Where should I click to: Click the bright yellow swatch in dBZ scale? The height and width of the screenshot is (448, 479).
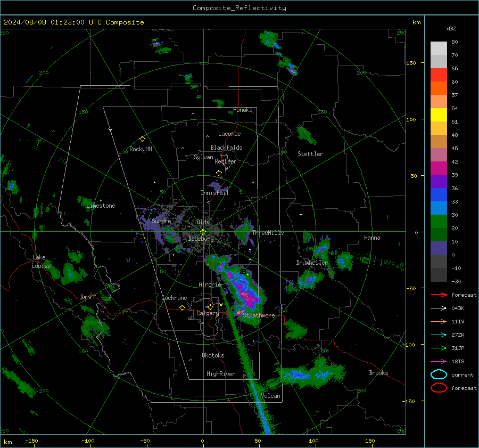pyautogui.click(x=439, y=115)
